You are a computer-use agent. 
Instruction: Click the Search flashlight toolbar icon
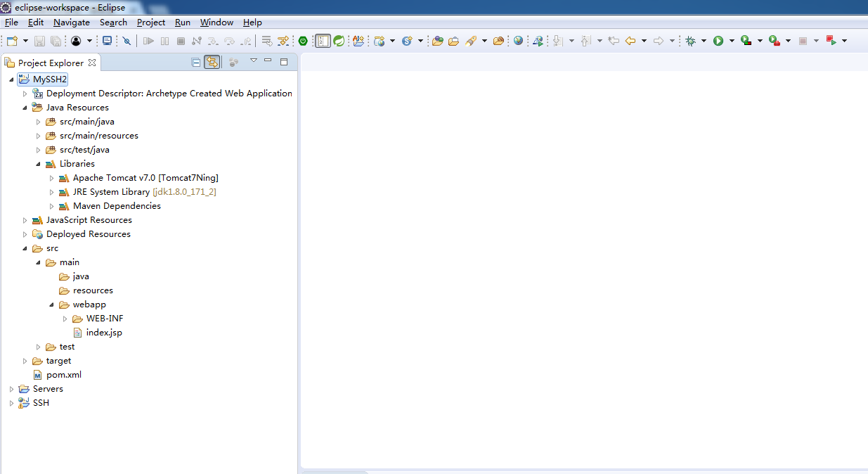(471, 41)
